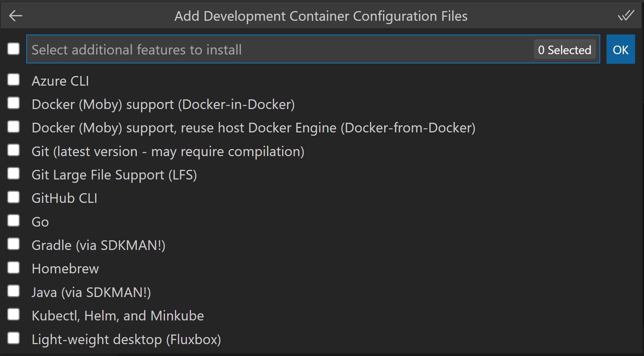Select Java (via SDKMAN!) label

pos(91,293)
